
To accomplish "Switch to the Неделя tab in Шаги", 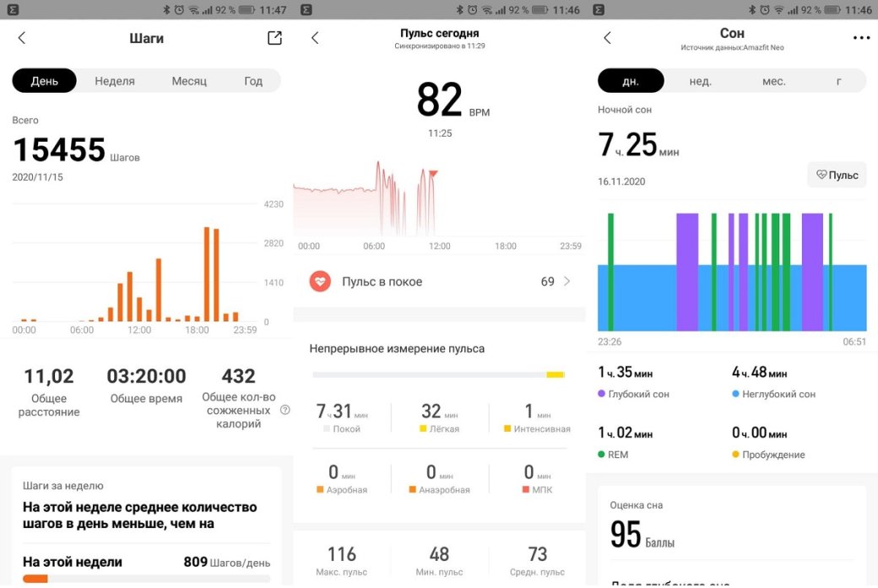I will coord(115,81).
